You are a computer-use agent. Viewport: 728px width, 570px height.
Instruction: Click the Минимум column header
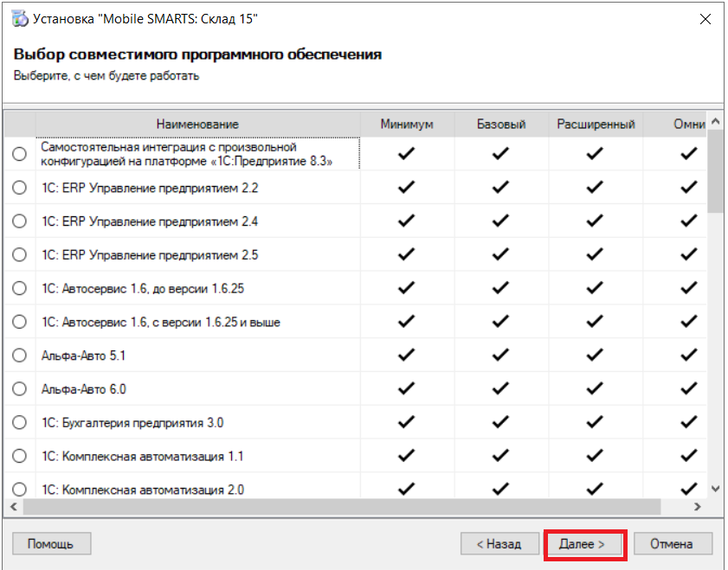(407, 124)
